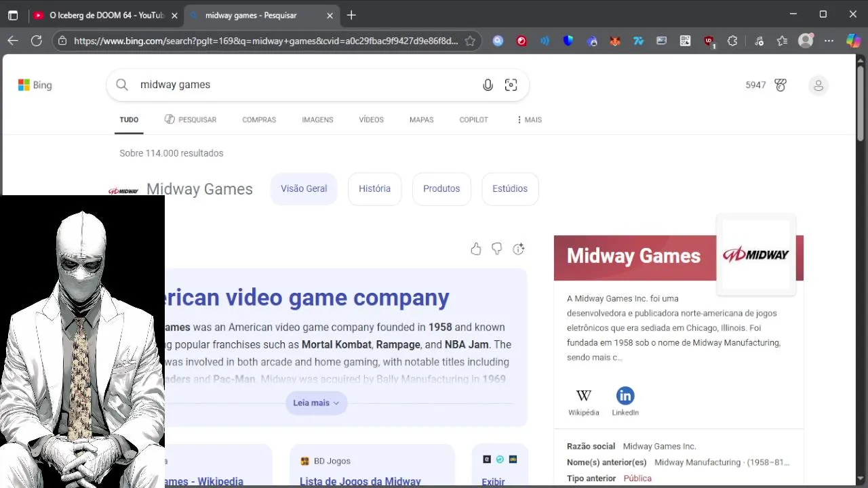
Task: Dislike the answer with thumbs down
Action: pyautogui.click(x=497, y=249)
